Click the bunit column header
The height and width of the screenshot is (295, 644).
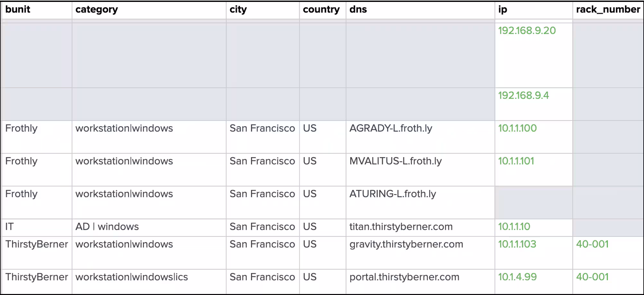[18, 10]
